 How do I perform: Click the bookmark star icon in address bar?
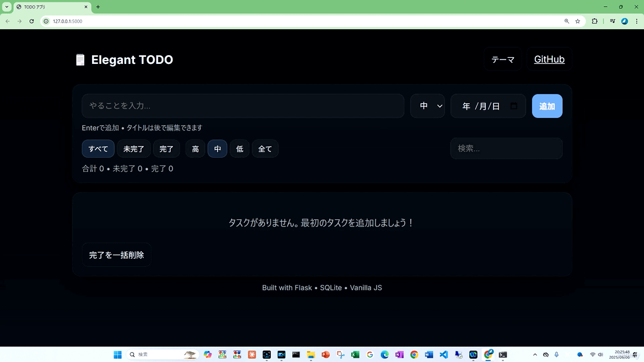point(577,21)
